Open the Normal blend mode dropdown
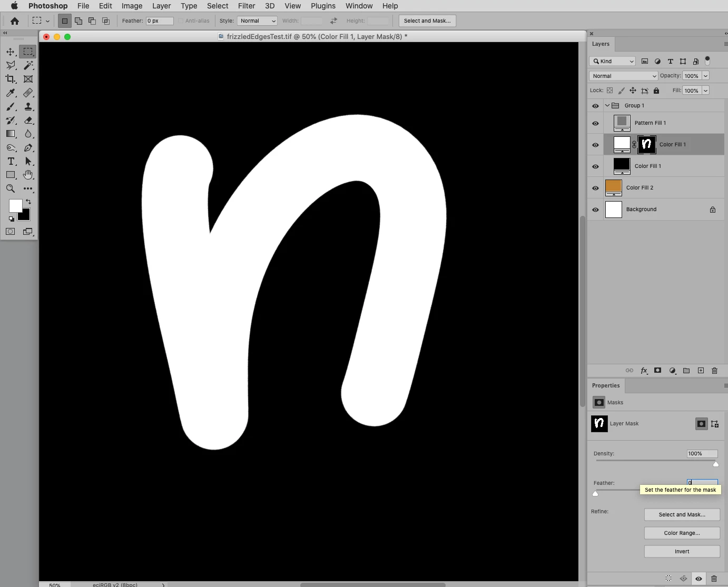Image resolution: width=728 pixels, height=587 pixels. click(x=624, y=76)
